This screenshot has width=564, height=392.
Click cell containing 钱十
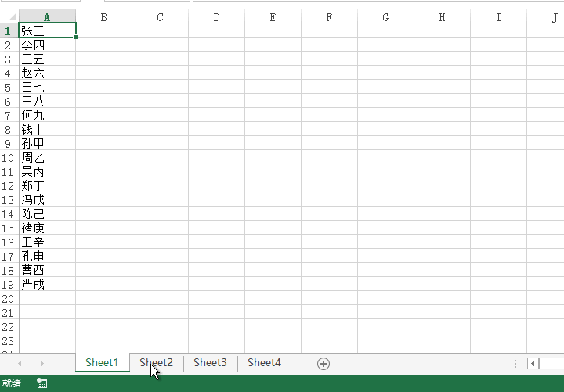(47, 129)
